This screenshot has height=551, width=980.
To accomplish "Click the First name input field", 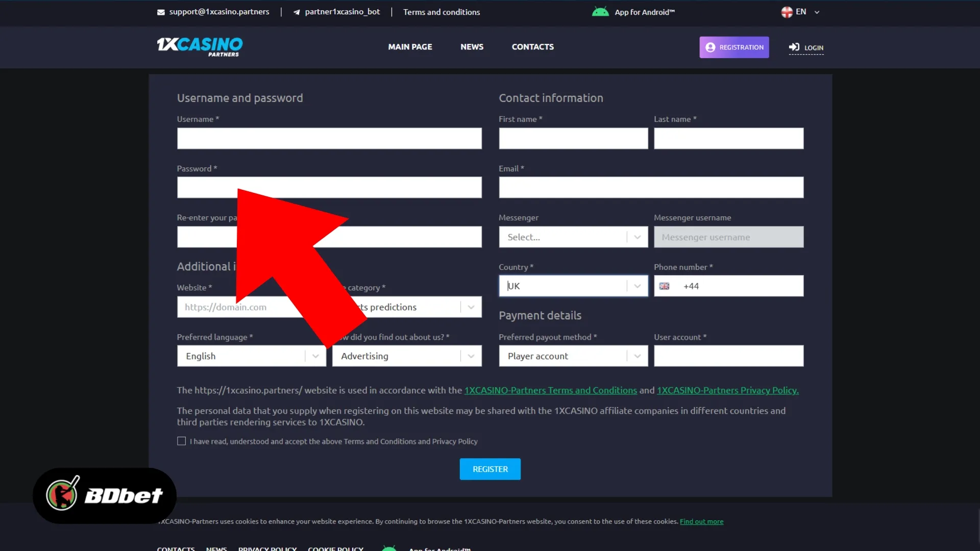I will pos(573,138).
